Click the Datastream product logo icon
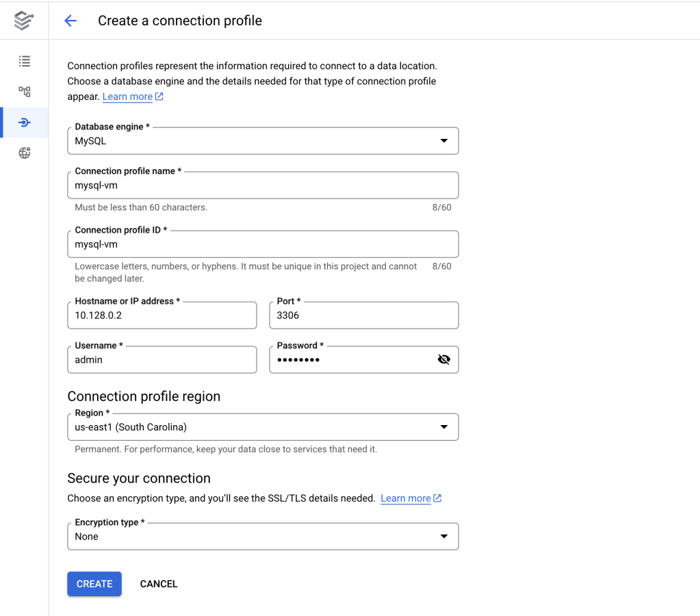Viewport: 700px width, 616px height. point(24,21)
